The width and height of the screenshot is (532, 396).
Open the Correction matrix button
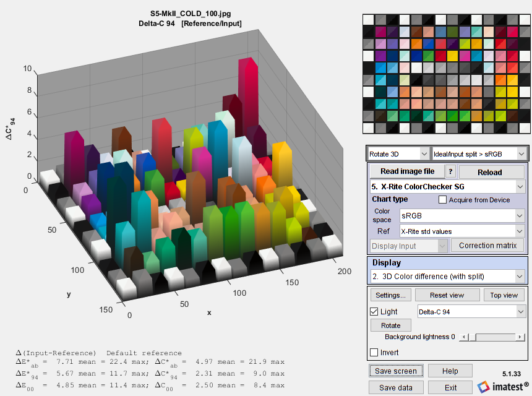487,246
